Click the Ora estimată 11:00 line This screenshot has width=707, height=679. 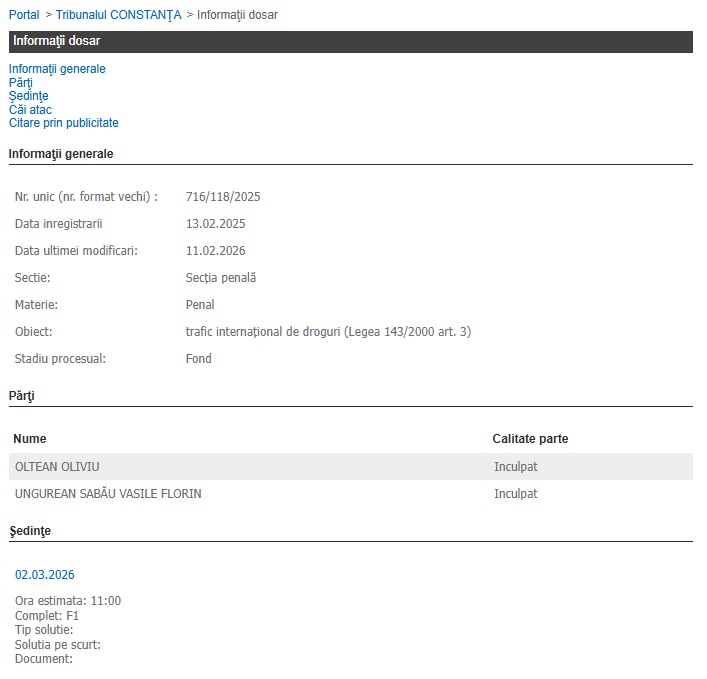pyautogui.click(x=68, y=601)
